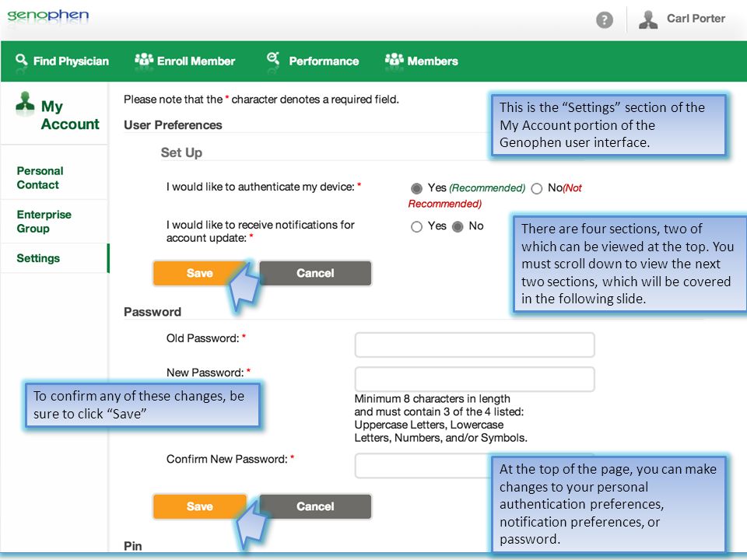Click the Genophen logo
The height and width of the screenshot is (560, 747).
click(x=47, y=16)
